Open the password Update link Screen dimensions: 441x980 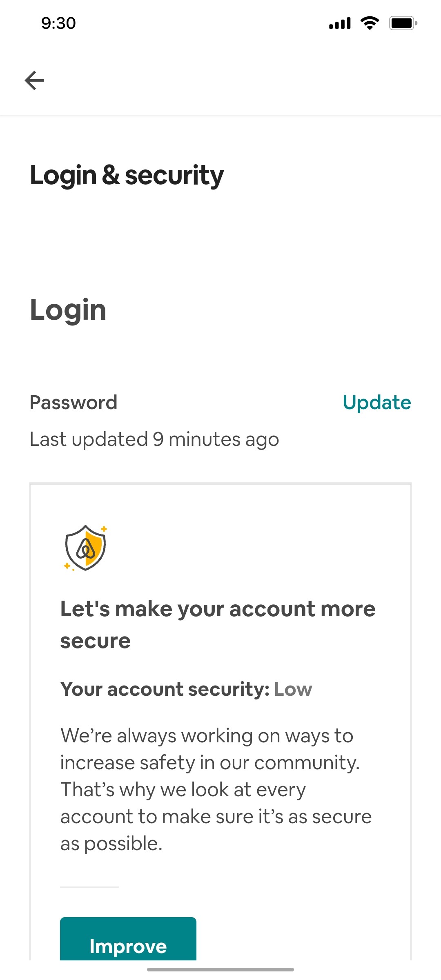[x=377, y=403]
